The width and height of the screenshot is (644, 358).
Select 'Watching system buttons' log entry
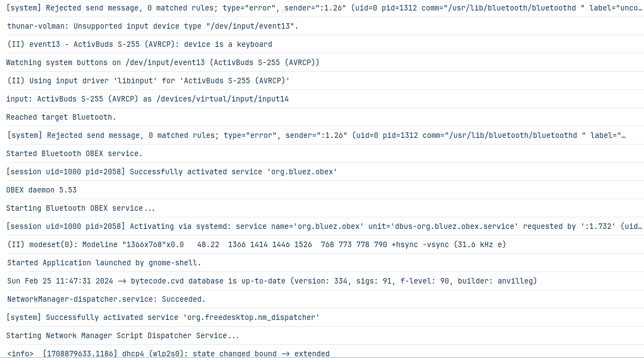pyautogui.click(x=322, y=62)
